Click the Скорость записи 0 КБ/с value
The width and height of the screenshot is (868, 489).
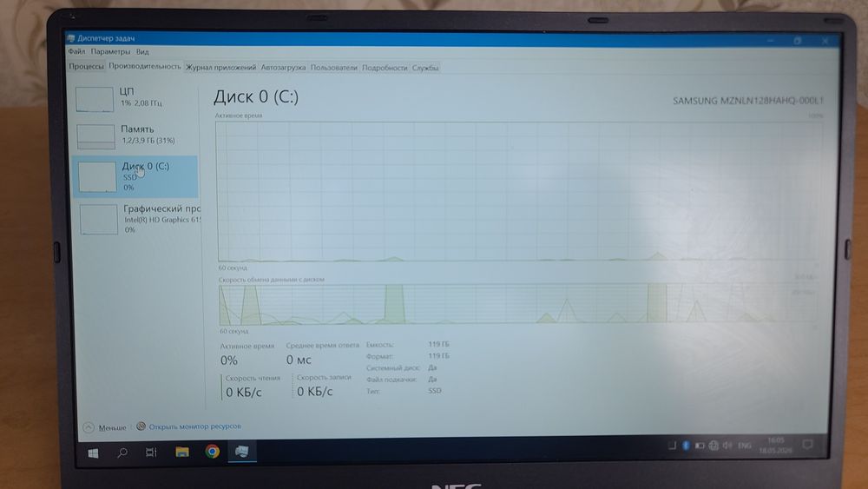click(x=314, y=392)
